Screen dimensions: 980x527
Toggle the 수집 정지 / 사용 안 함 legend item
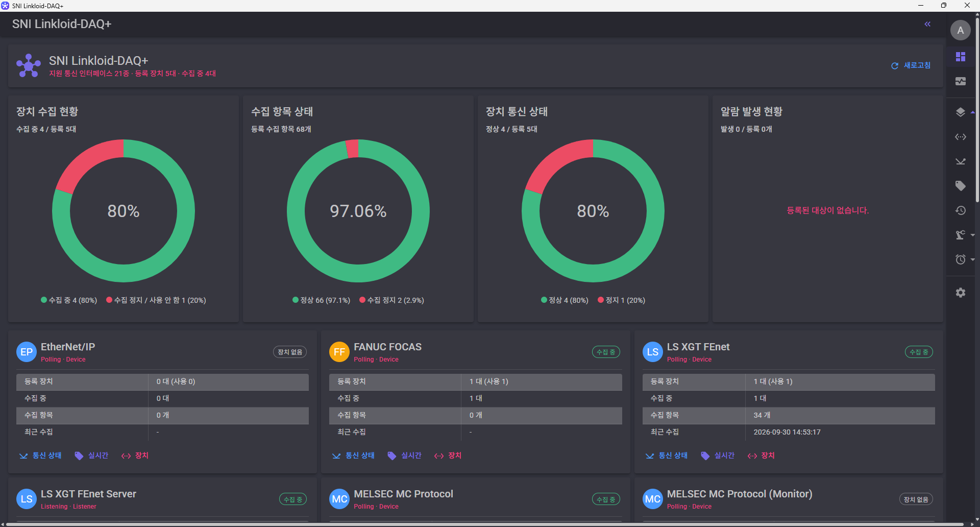[x=156, y=300]
